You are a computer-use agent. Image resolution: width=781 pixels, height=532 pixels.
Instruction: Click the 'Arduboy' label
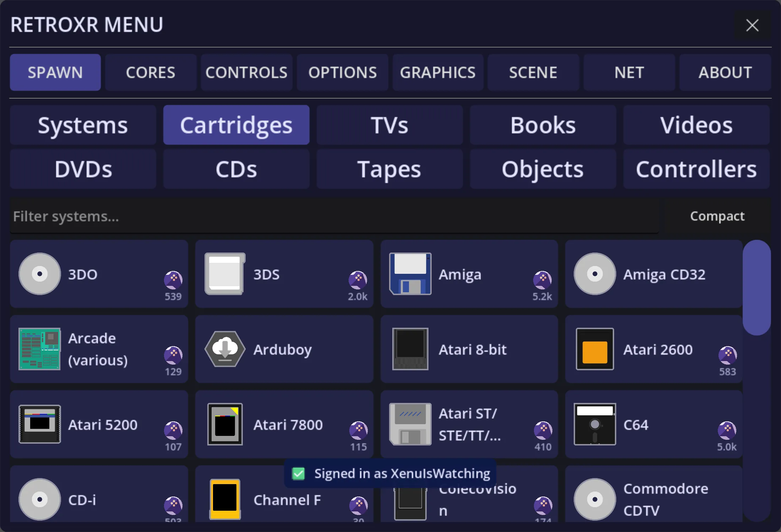[283, 350]
